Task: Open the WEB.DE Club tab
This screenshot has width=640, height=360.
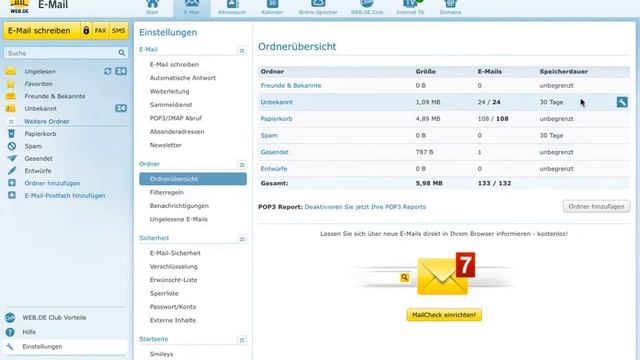Action: [x=367, y=8]
